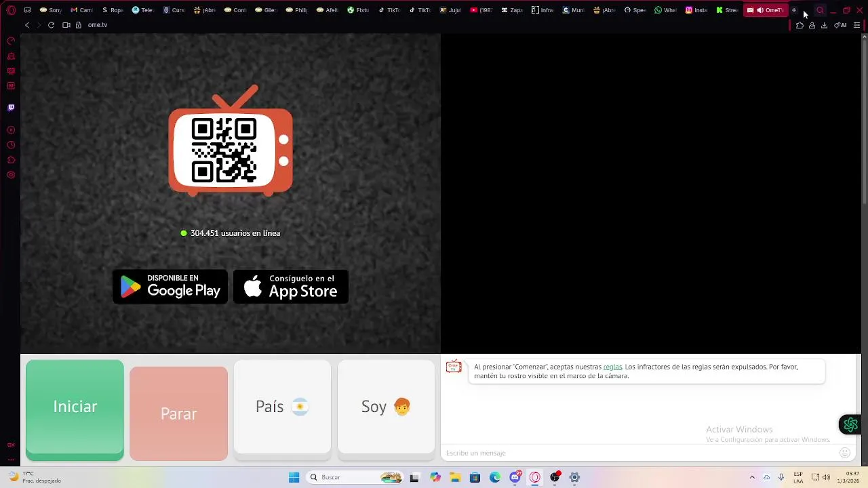The height and width of the screenshot is (488, 868).
Task: Reload the ome.tv page
Action: coord(51,25)
